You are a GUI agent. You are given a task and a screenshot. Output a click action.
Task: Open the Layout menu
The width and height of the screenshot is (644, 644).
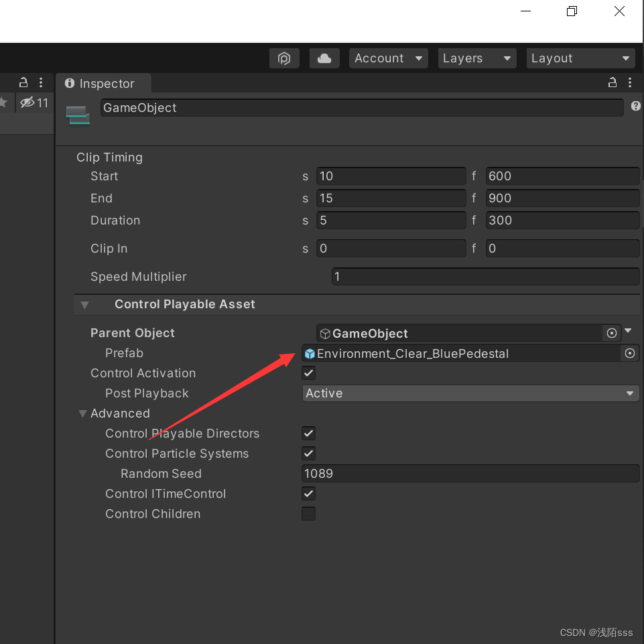(x=580, y=58)
